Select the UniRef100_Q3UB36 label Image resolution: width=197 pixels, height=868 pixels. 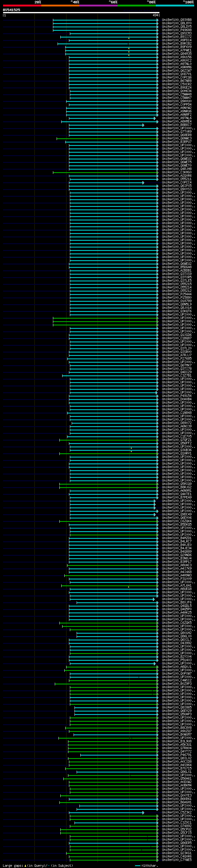(177, 450)
